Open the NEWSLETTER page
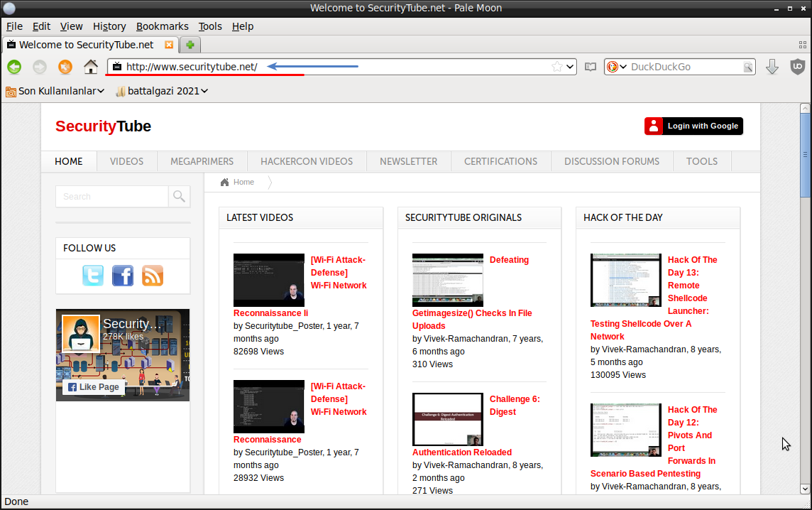 pos(409,161)
